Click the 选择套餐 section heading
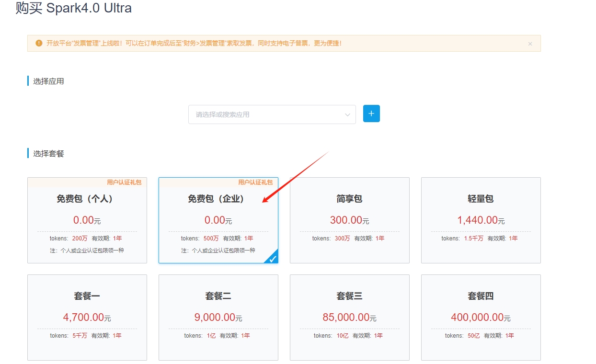This screenshot has width=596, height=364. tap(48, 153)
